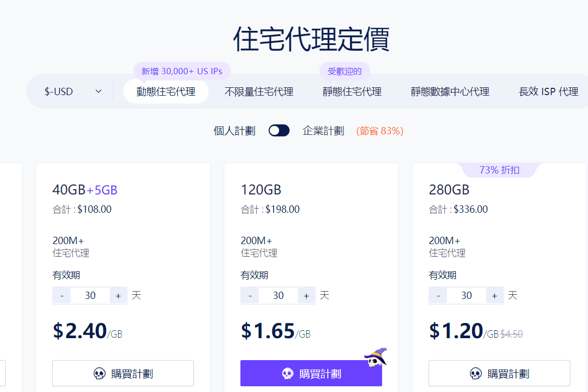This screenshot has height=392, width=588.
Task: Select the 動態住宅代理 tab
Action: pyautogui.click(x=166, y=91)
